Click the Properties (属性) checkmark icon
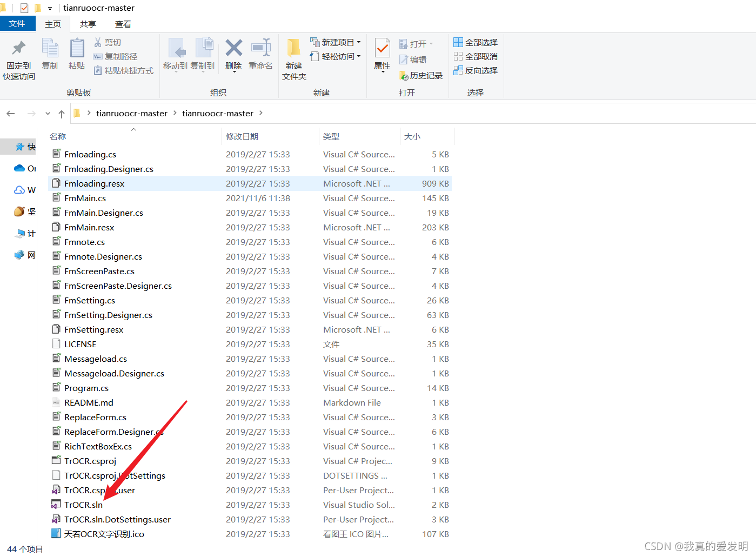The width and height of the screenshot is (756, 556). 383,48
